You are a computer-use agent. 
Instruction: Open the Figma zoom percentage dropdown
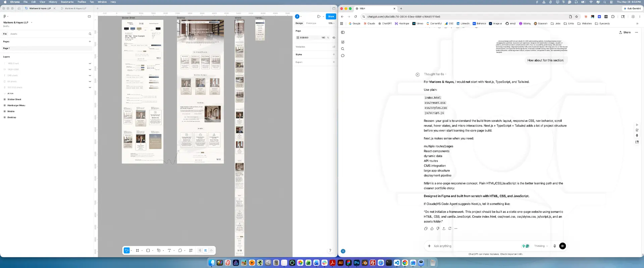(x=331, y=23)
